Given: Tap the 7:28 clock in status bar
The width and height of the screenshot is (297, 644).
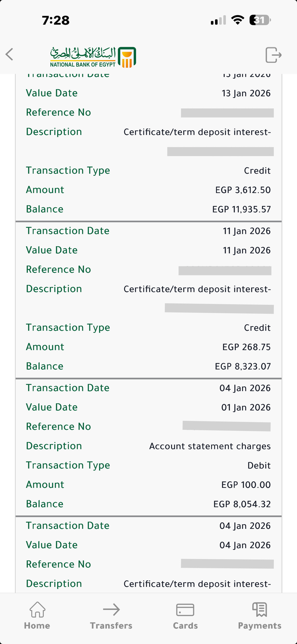Looking at the screenshot, I should [x=56, y=20].
